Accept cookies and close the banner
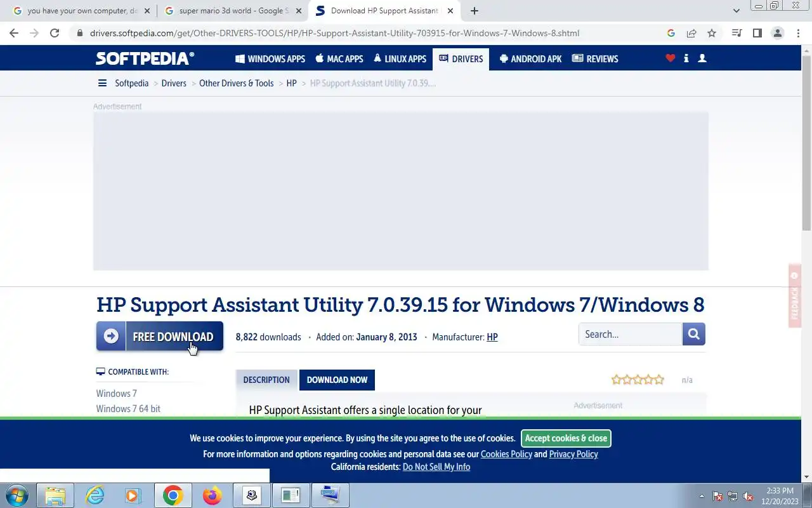 566,438
